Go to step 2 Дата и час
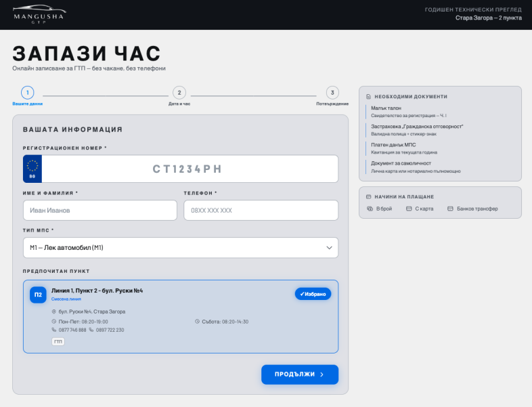 point(179,92)
